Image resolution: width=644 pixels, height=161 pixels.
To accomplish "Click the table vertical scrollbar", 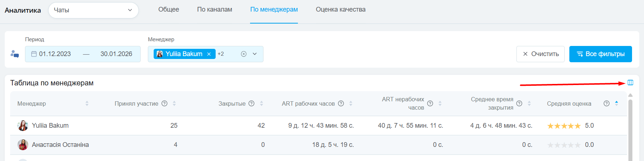I will (x=630, y=130).
